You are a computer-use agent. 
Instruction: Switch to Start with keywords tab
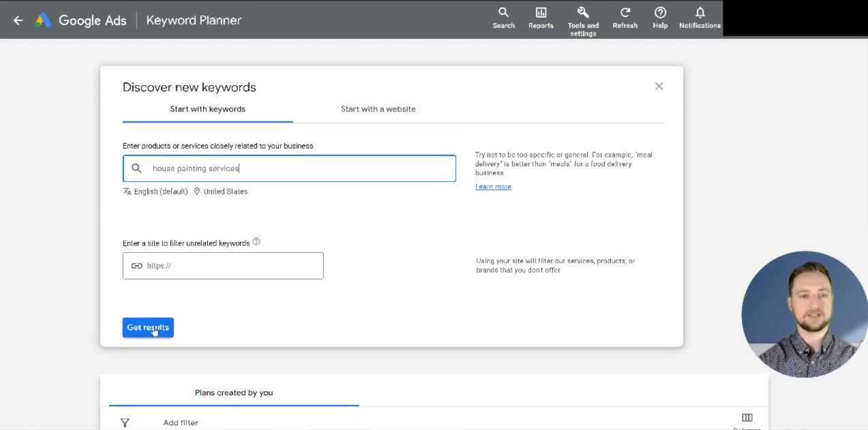208,109
